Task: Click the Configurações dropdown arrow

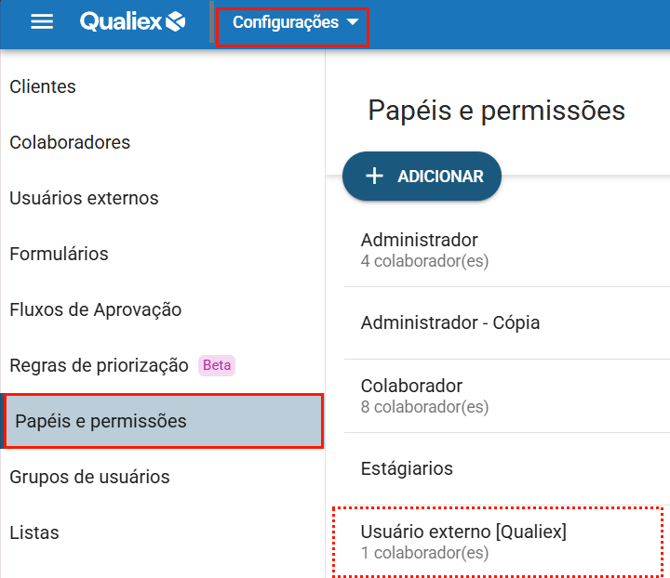Action: 352,23
